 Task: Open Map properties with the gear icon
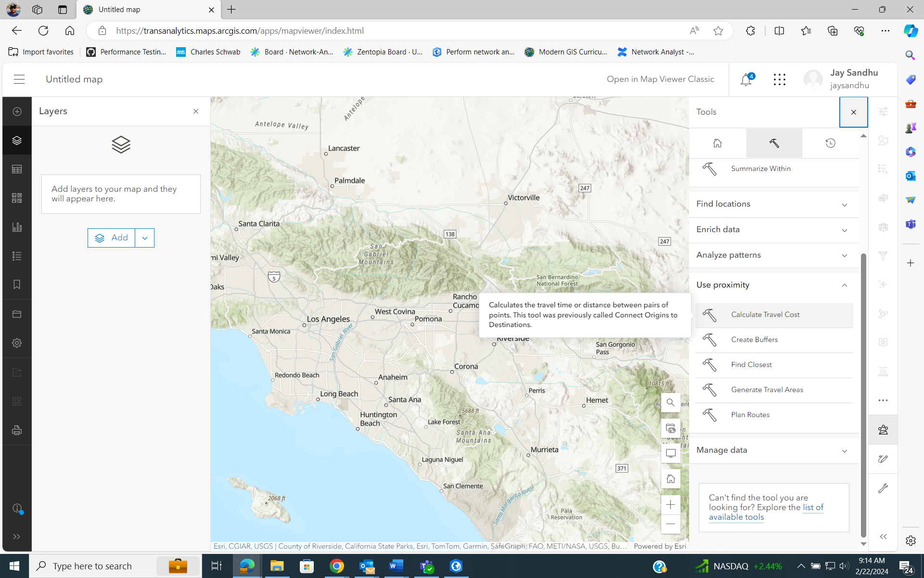tap(17, 343)
